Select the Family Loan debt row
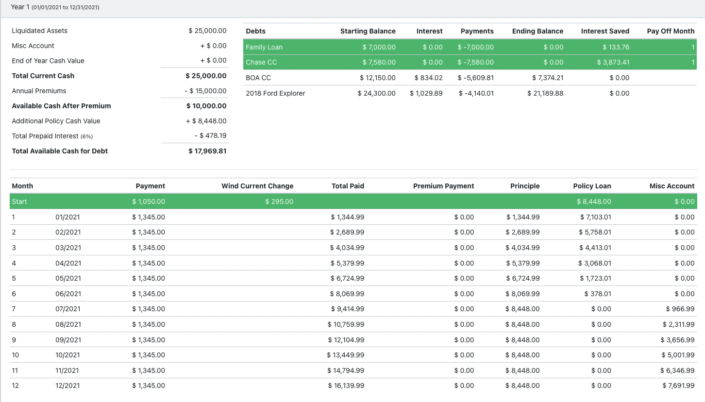This screenshot has width=705, height=402. (264, 47)
